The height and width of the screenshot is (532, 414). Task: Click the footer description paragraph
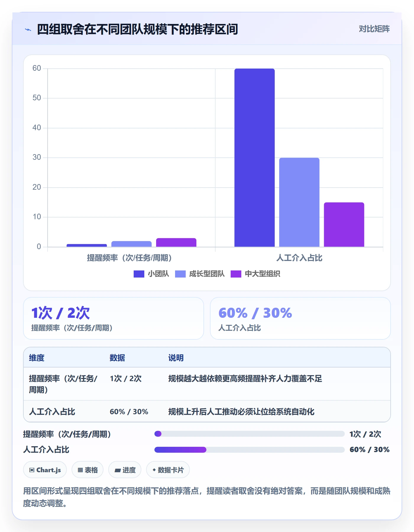coord(207,497)
